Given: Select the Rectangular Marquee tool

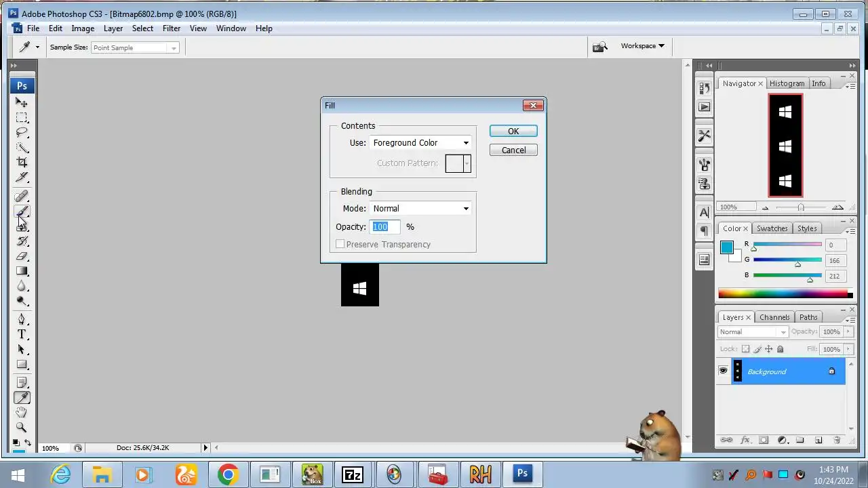Looking at the screenshot, I should (22, 118).
